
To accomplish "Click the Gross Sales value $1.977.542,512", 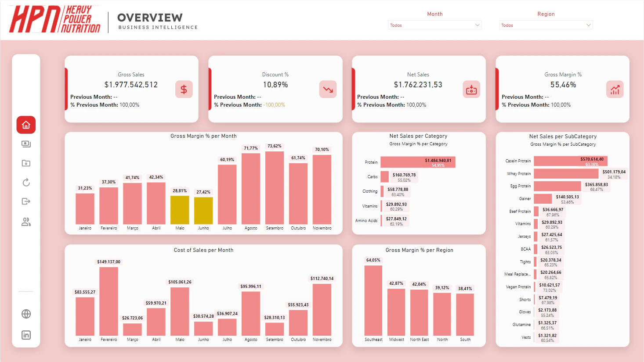I will pos(131,85).
